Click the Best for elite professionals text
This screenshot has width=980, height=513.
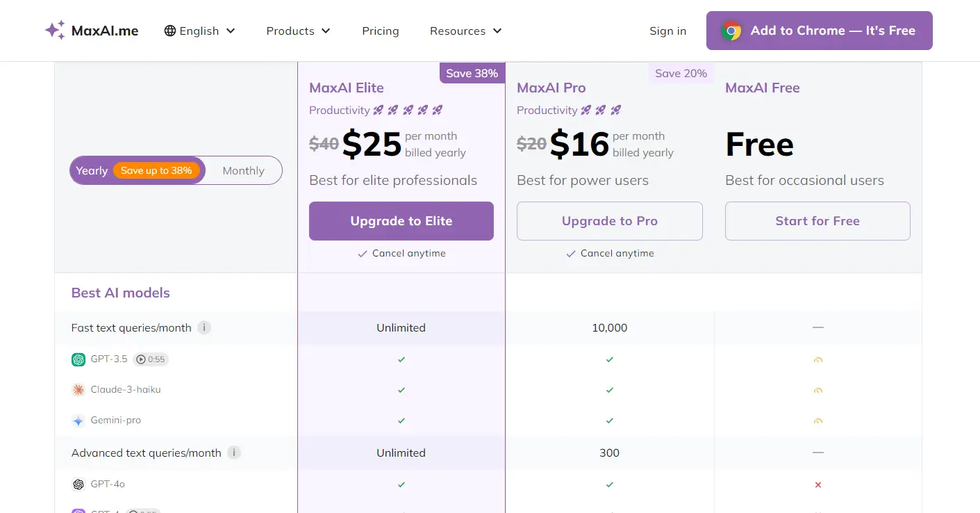tap(393, 180)
